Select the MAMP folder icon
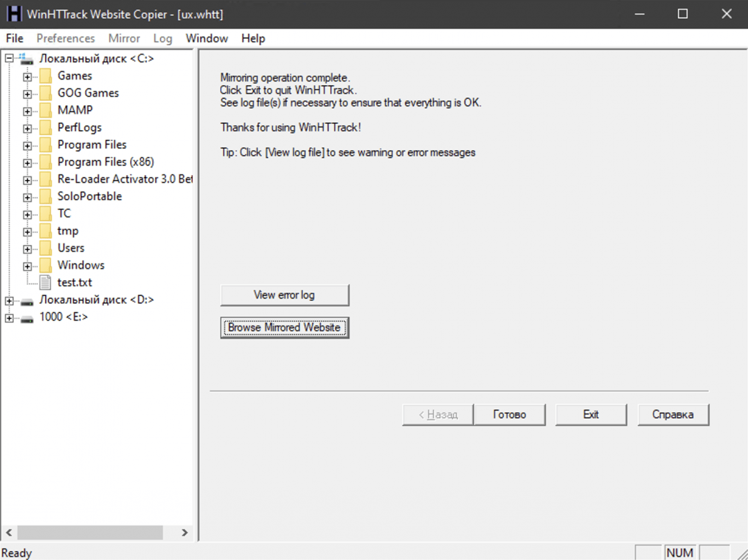 pyautogui.click(x=46, y=110)
